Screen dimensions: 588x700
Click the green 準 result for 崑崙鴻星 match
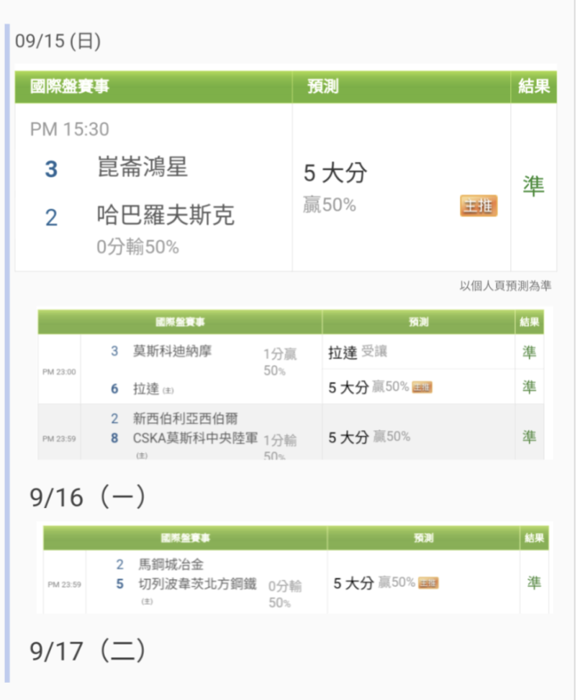[533, 186]
